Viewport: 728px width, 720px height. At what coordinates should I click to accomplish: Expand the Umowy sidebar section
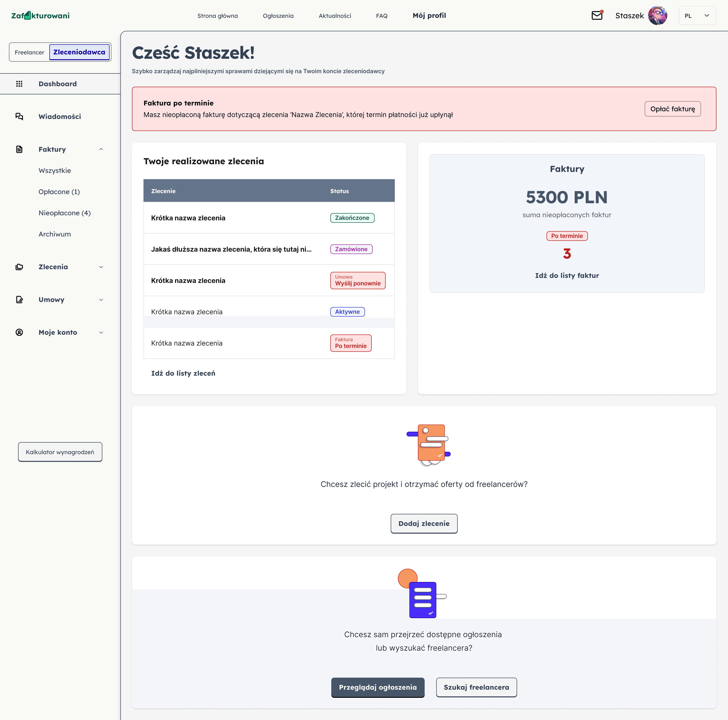[101, 300]
